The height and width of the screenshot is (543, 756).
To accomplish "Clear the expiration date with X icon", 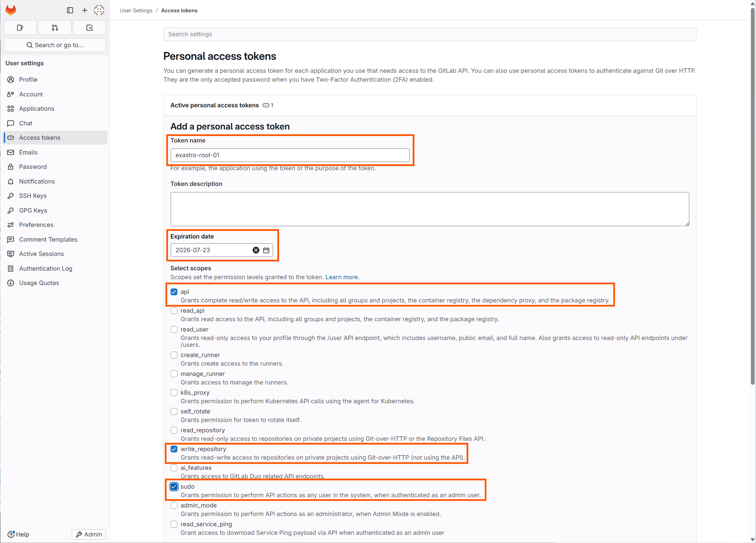I will [256, 250].
